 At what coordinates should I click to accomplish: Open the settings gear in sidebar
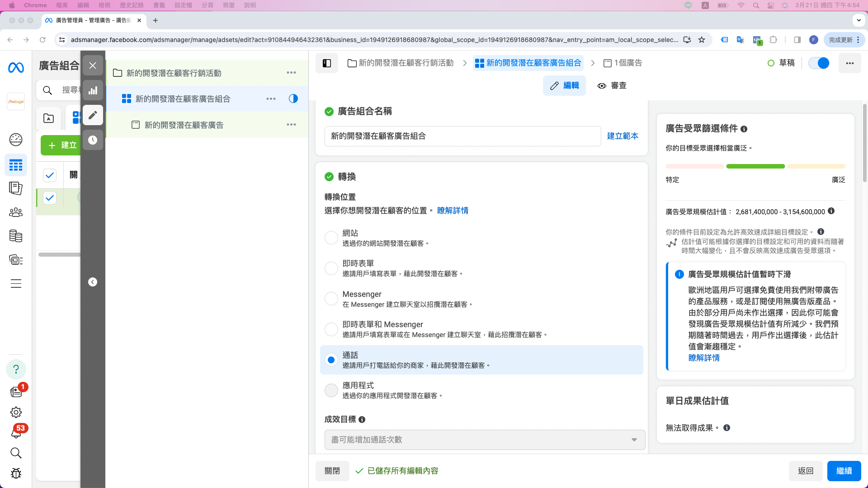16,412
